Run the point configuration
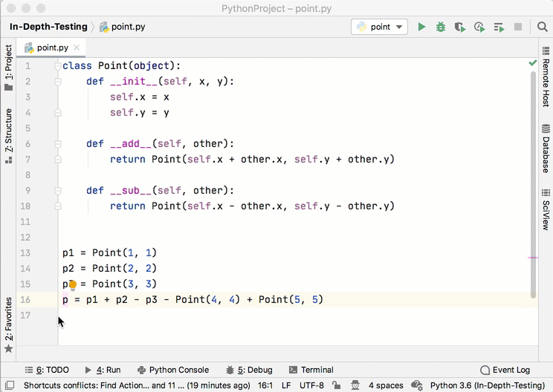 421,27
